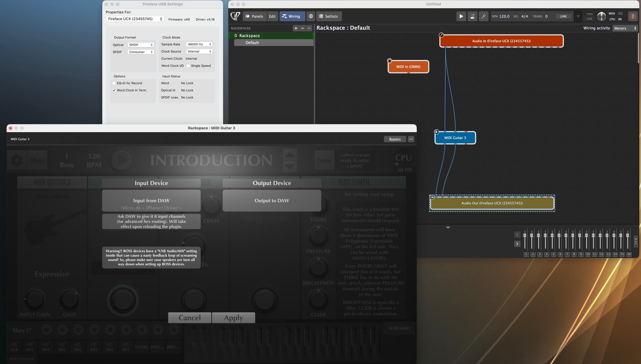Viewport: 641px width, 364px height.
Task: Remove rackspace with minus button
Action: pos(302,28)
